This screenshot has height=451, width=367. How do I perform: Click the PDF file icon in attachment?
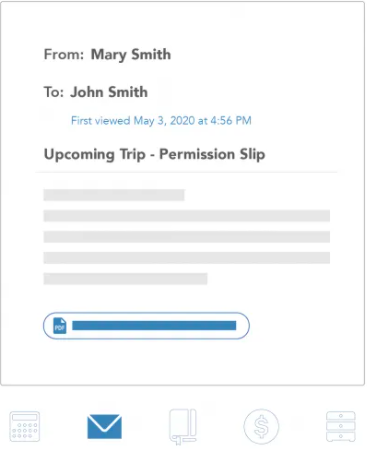(60, 326)
